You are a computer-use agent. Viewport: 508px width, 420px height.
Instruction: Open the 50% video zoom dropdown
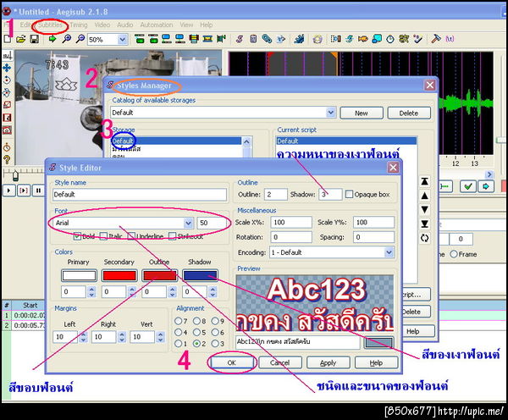click(x=123, y=40)
